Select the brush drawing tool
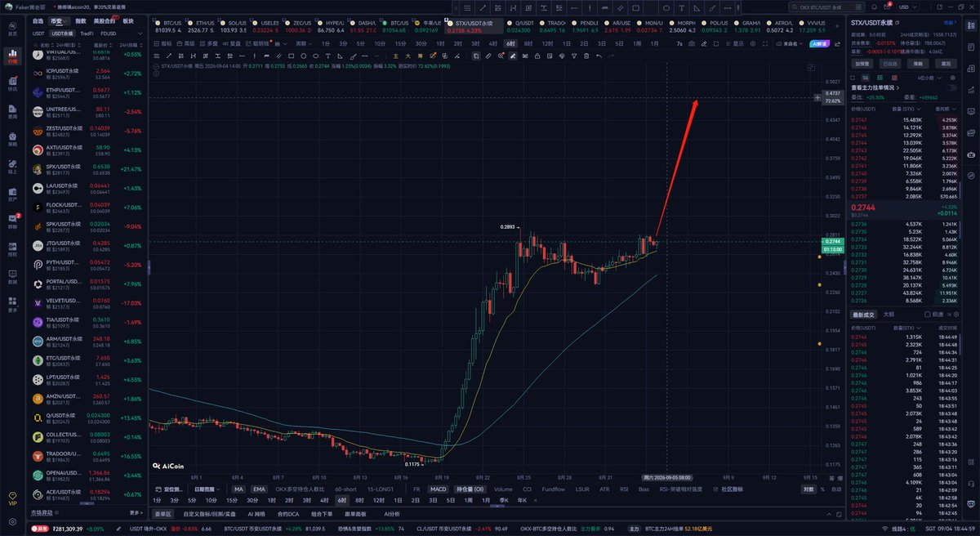The image size is (980, 536). pyautogui.click(x=352, y=56)
